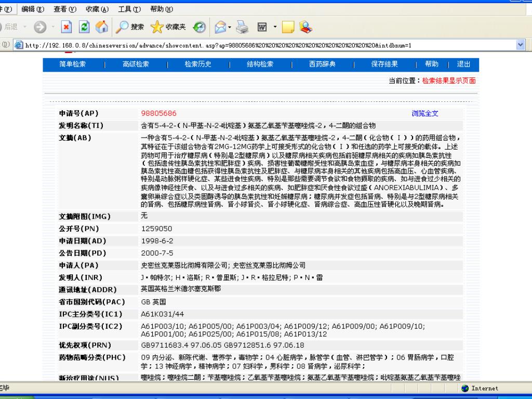Select IPC main class A61K031/44
This screenshot has width=532, height=399.
(x=163, y=314)
